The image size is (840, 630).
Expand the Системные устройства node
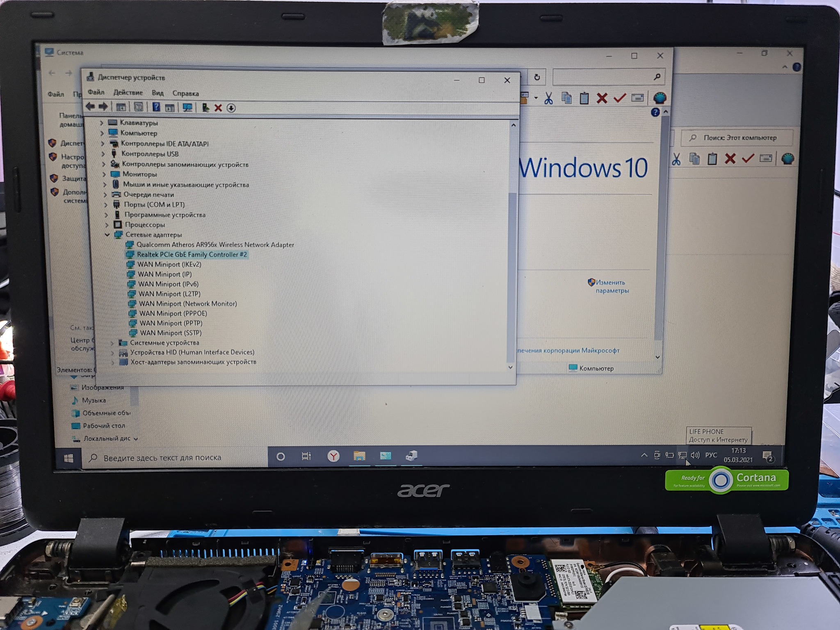point(112,343)
